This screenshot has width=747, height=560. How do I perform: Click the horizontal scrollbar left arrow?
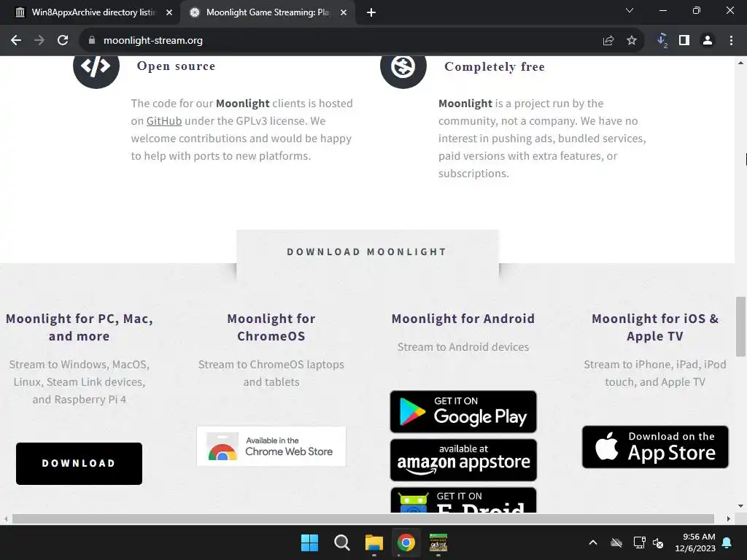pyautogui.click(x=6, y=518)
